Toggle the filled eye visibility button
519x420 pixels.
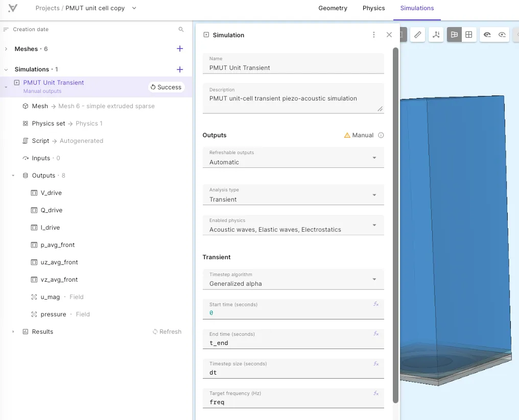(x=487, y=34)
